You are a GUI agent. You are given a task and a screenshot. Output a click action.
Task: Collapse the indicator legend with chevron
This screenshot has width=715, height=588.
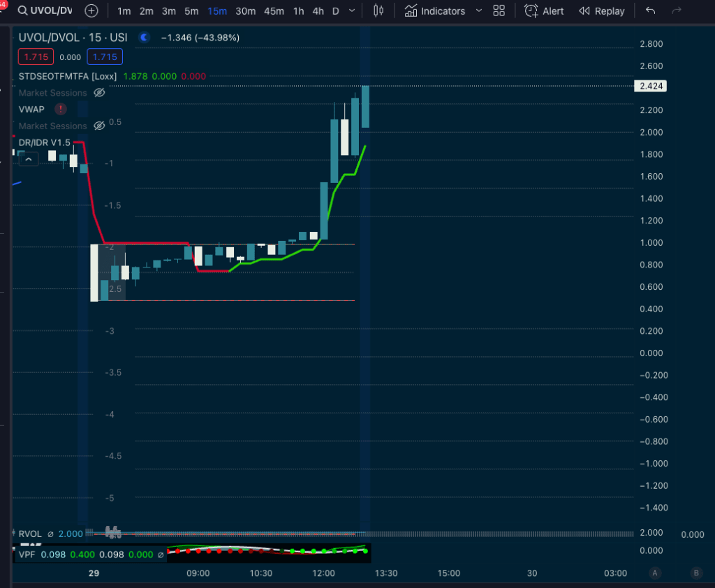(29, 159)
